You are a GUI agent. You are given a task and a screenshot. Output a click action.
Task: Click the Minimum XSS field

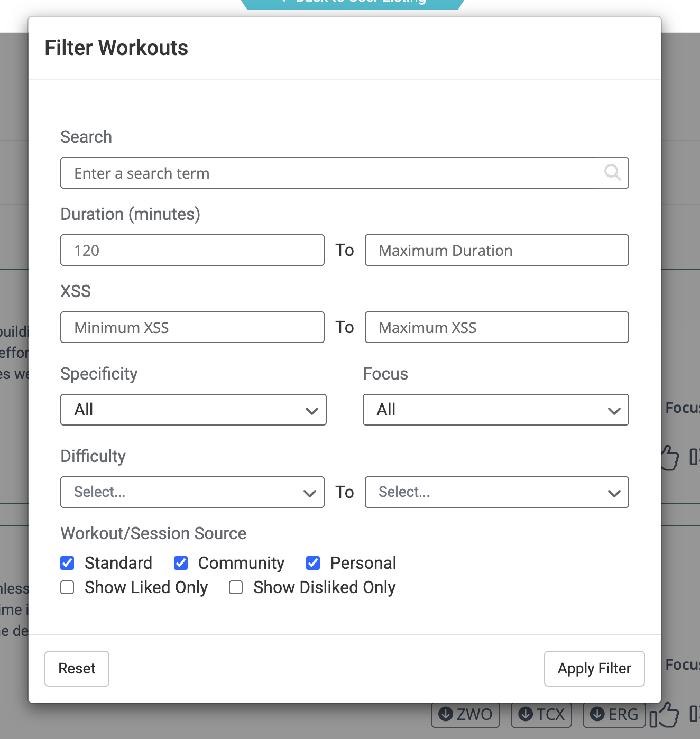(x=192, y=327)
